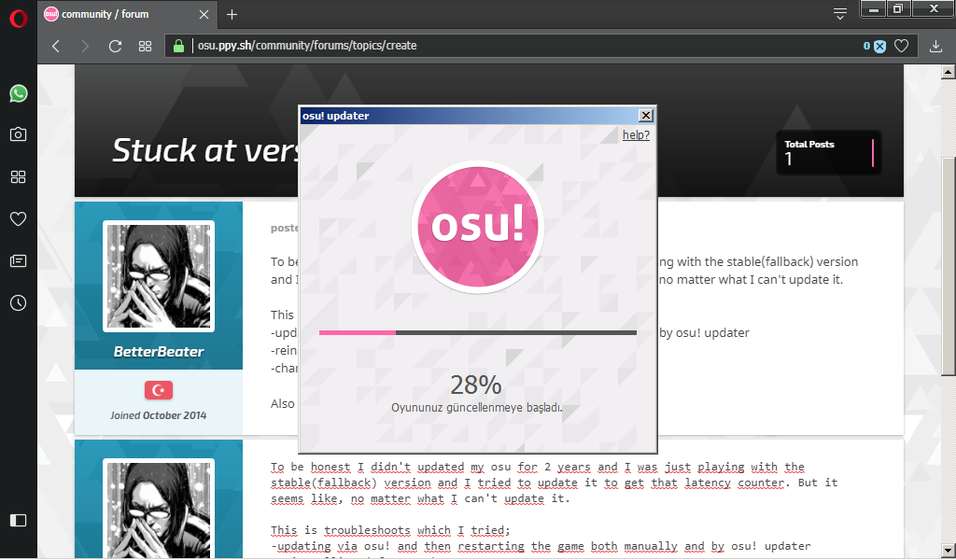Open WhatsApp in the Opera sidebar

[x=19, y=93]
